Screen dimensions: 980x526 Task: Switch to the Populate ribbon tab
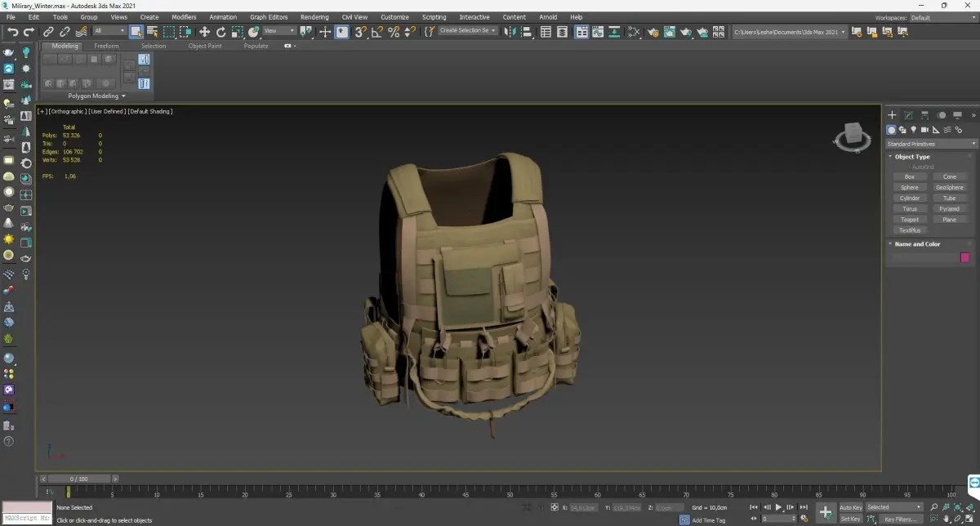click(x=256, y=46)
